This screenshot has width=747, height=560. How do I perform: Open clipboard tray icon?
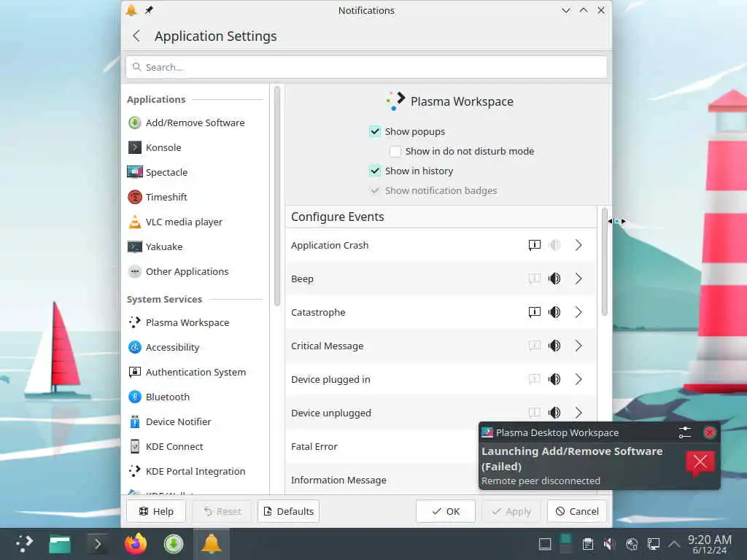[x=588, y=544]
